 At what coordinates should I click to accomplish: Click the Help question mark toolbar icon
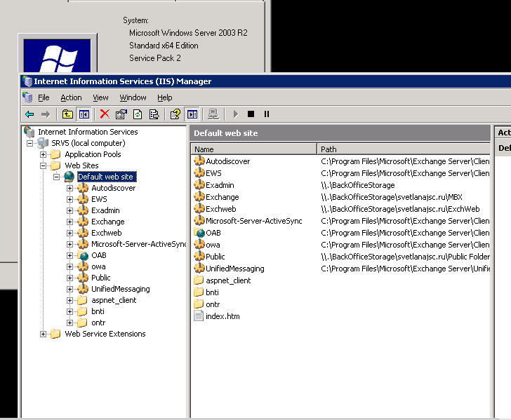point(175,114)
